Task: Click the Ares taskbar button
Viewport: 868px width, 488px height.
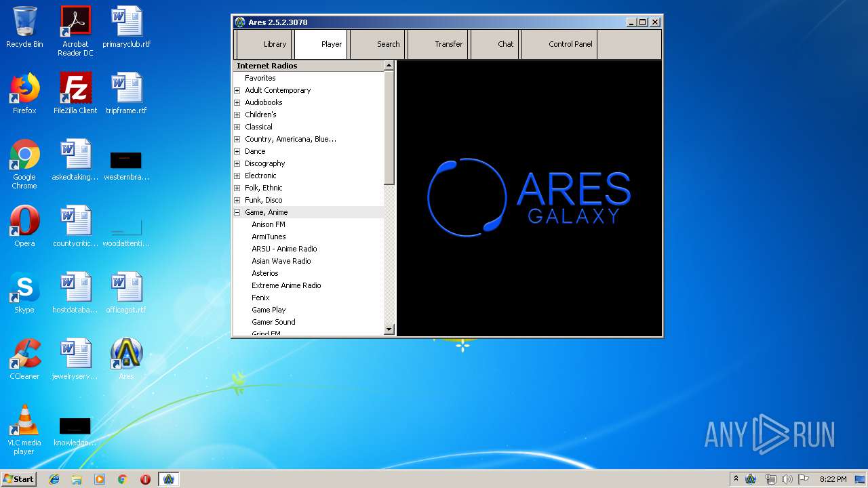Action: pyautogui.click(x=169, y=479)
